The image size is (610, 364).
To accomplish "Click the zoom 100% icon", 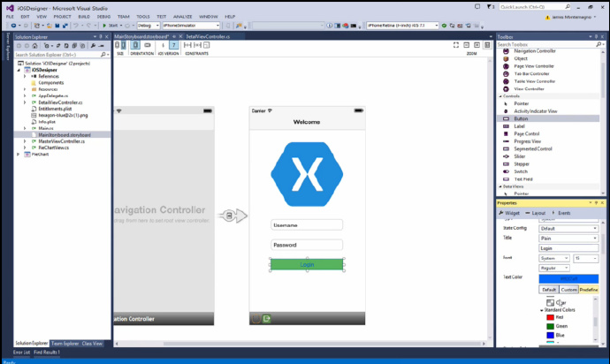I will click(487, 45).
